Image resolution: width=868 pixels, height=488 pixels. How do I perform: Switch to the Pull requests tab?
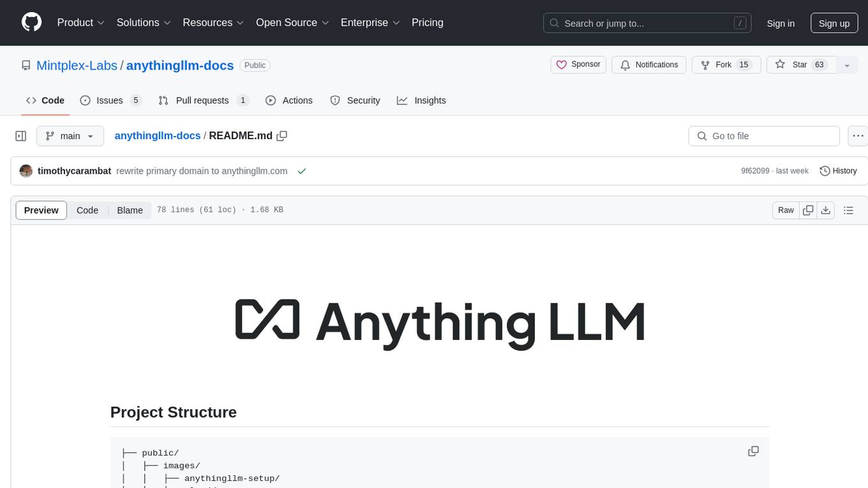click(204, 100)
